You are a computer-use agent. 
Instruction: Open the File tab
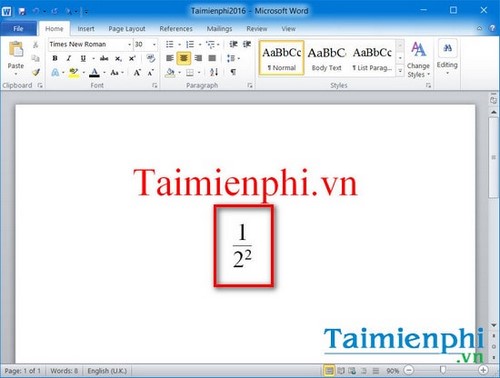click(x=18, y=29)
